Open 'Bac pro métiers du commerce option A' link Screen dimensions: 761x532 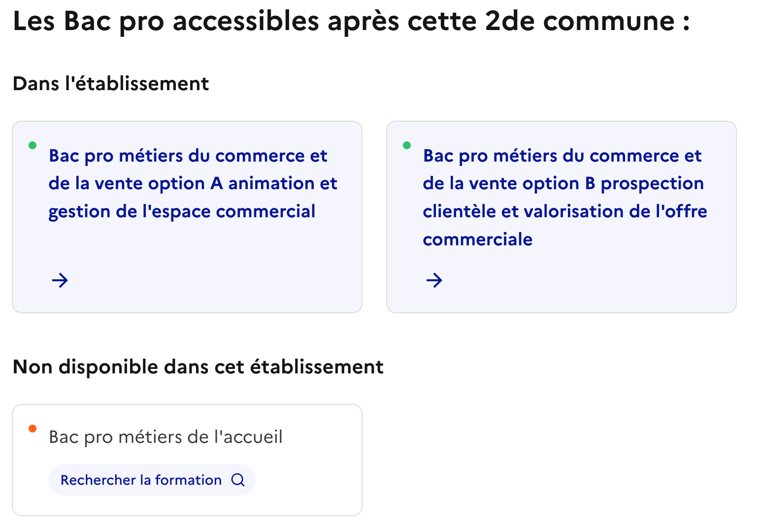coord(192,183)
